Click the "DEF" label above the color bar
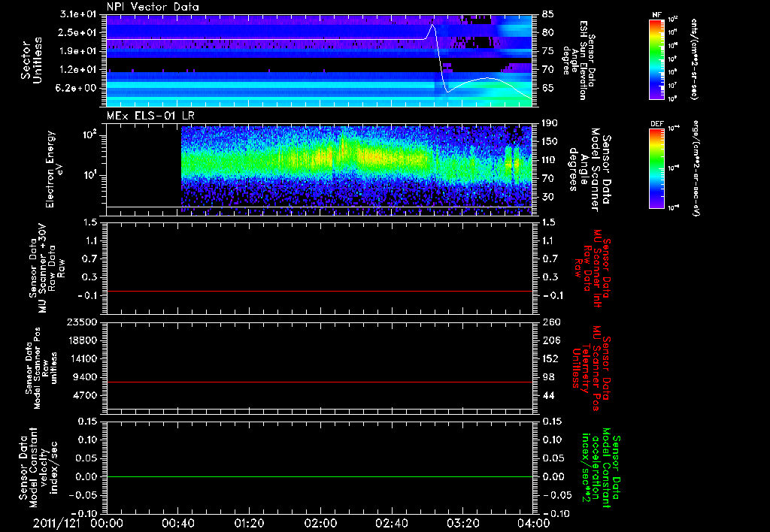770x532 pixels. pyautogui.click(x=657, y=124)
